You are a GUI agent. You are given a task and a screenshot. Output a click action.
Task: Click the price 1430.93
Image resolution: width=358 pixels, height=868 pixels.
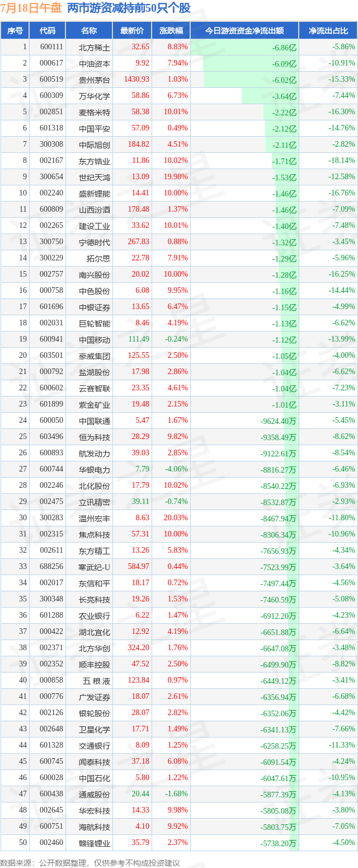[x=136, y=80]
